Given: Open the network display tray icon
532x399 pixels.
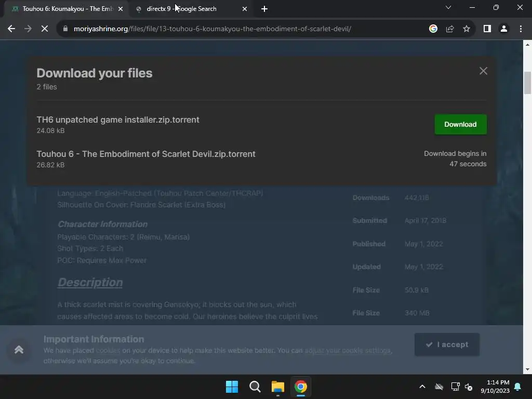Looking at the screenshot, I should click(x=455, y=387).
